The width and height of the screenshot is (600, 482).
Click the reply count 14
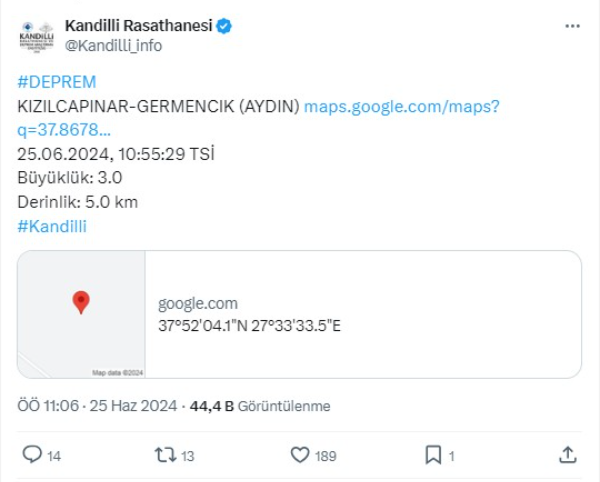point(54,456)
